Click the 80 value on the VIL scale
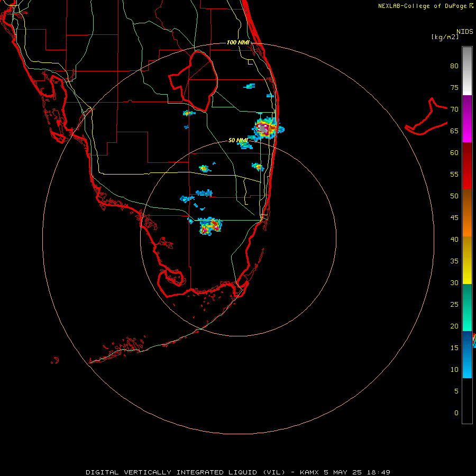 [x=454, y=66]
